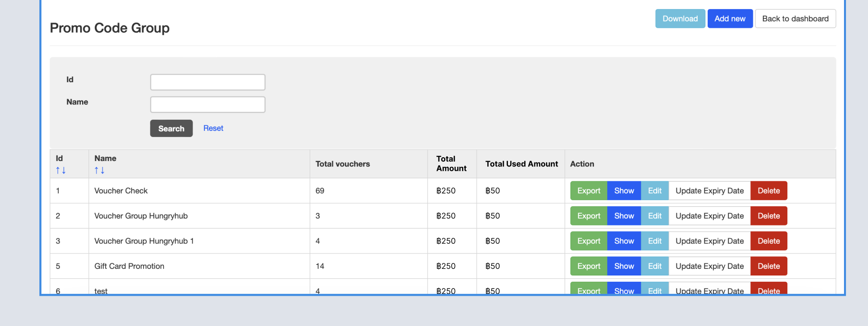The width and height of the screenshot is (868, 326).
Task: Sort table by Name column arrows
Action: (99, 170)
